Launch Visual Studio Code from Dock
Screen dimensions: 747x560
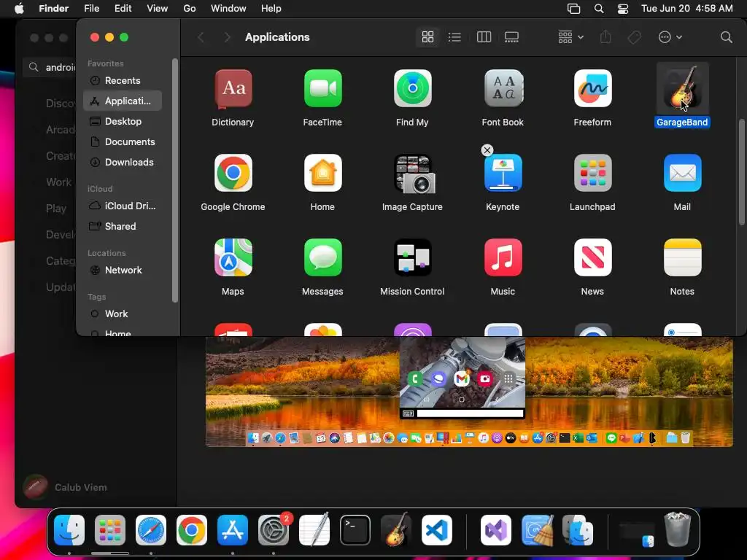(437, 530)
